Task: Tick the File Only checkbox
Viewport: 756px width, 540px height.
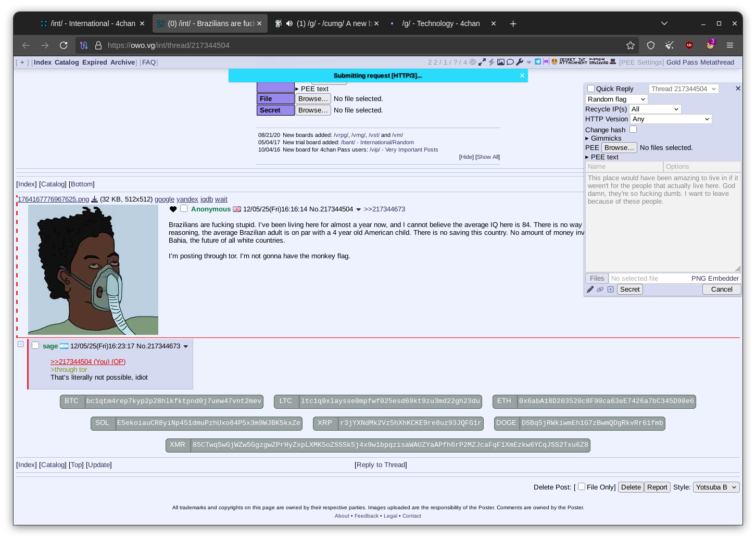Action: pyautogui.click(x=582, y=486)
